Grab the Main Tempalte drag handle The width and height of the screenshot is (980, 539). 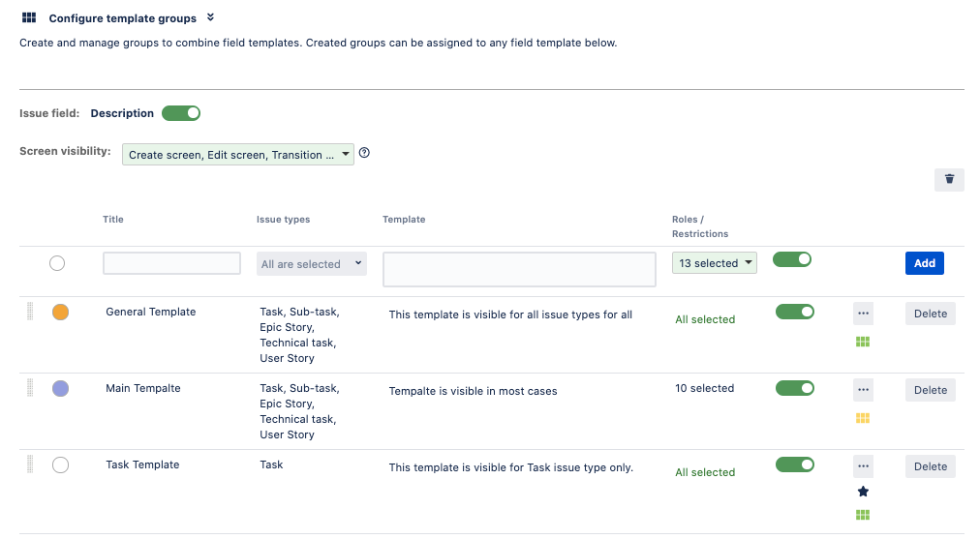tap(29, 388)
